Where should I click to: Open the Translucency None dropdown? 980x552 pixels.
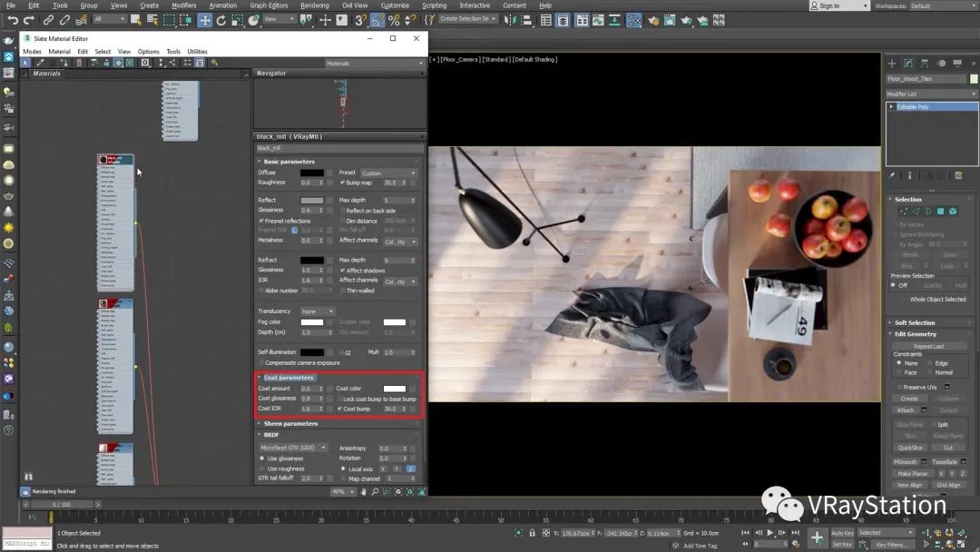click(x=318, y=311)
